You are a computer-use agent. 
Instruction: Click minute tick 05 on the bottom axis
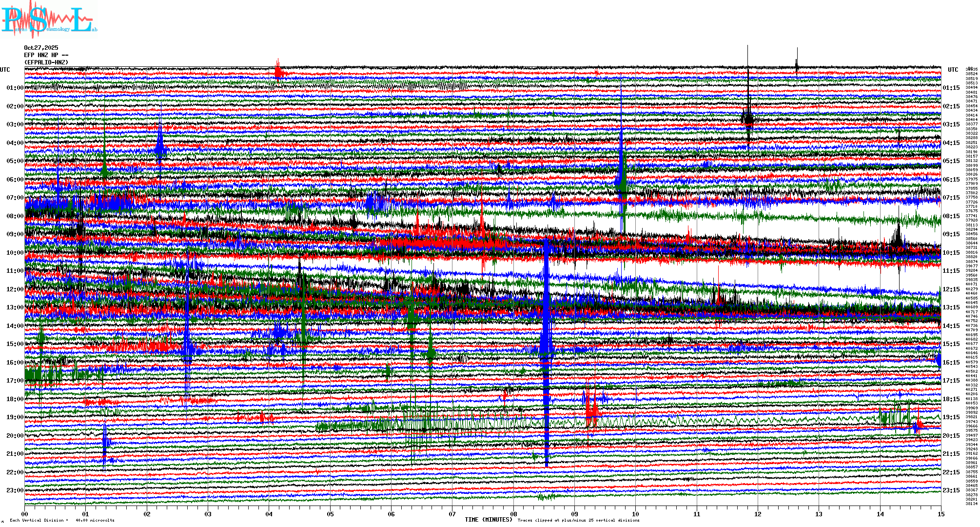coord(330,514)
